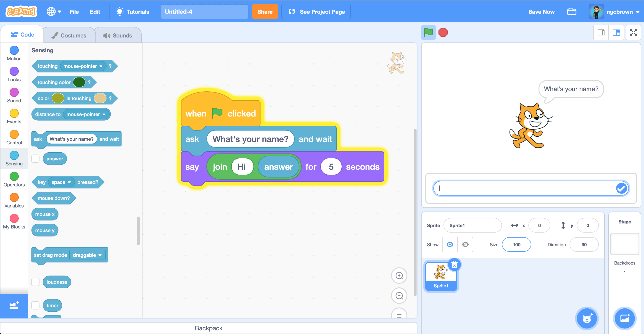Toggle the timer reporter checkbox
644x334 pixels.
(35, 305)
